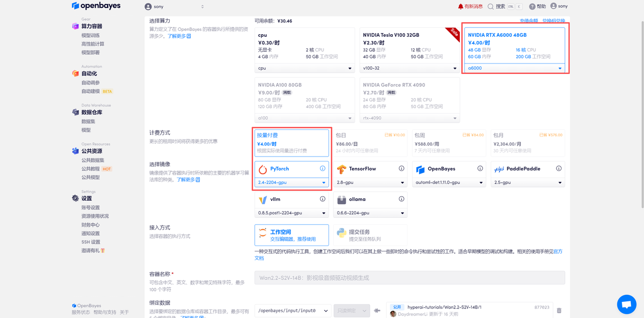Screen dimensions: 644x318
Task: Open hyperai-tutorials/Wan2.2-S2V-14B/1 dataset link
Action: (x=444, y=307)
